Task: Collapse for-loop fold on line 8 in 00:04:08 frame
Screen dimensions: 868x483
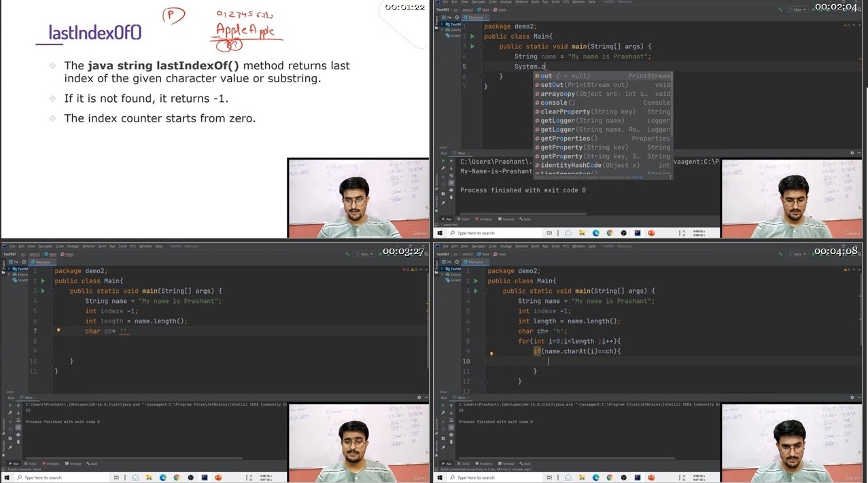Action: point(485,341)
